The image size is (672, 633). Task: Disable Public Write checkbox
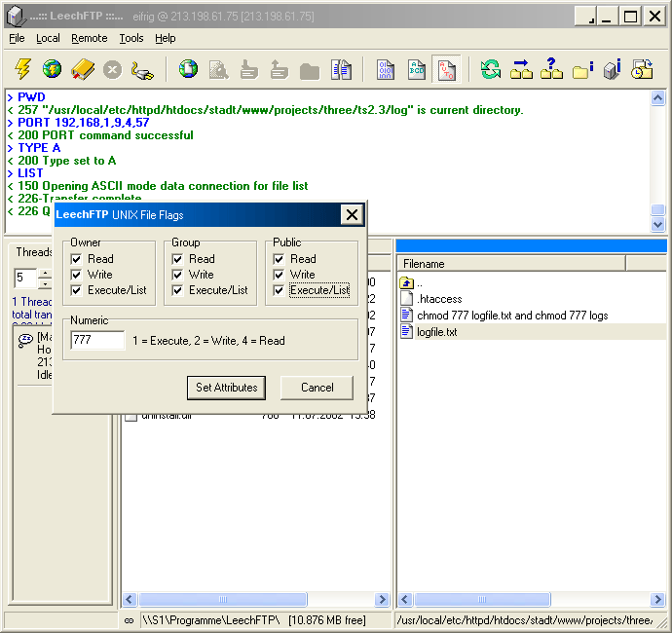279,275
